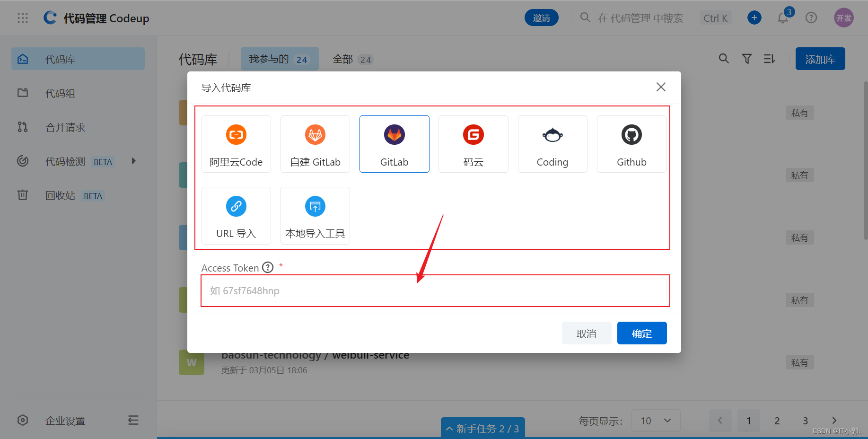Click the blue plus create icon
Viewport: 868px width, 439px height.
point(754,18)
